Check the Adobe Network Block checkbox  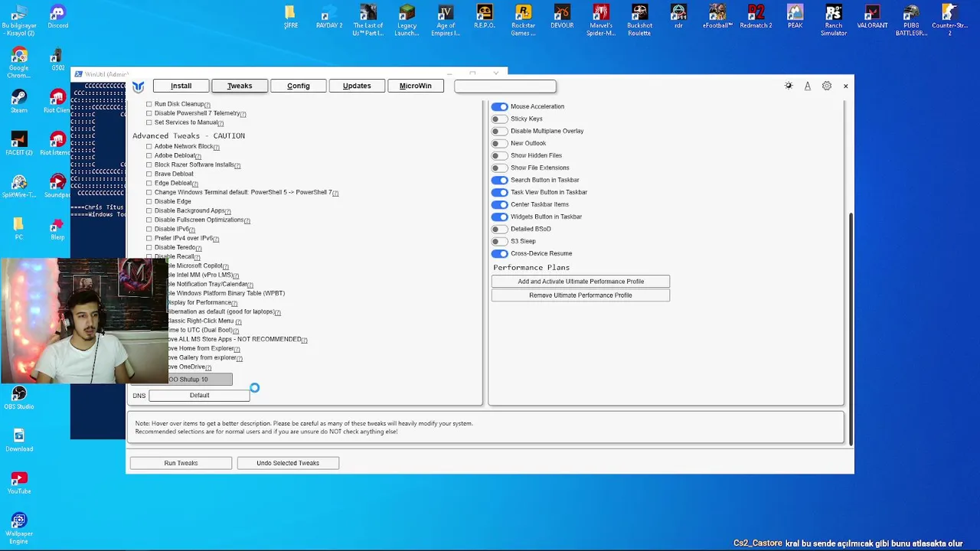(x=149, y=146)
